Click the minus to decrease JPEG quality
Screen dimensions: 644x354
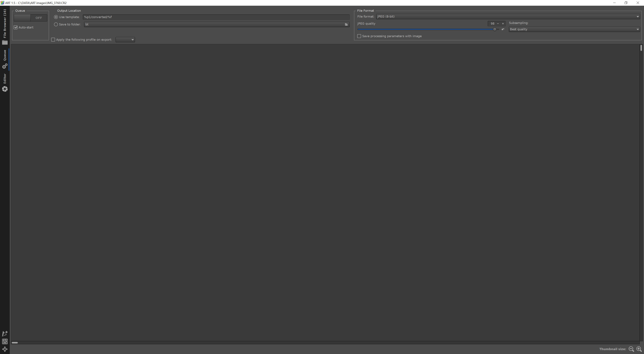498,24
